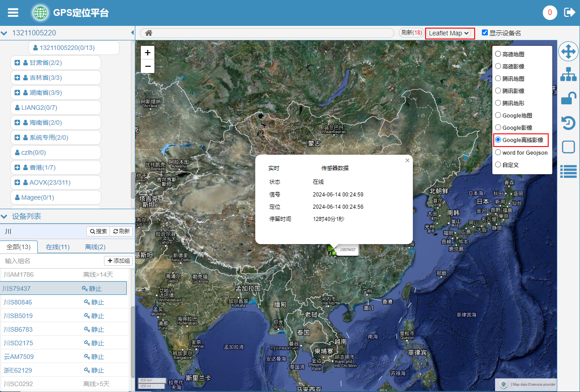
Task: Open the organization hierarchy tree icon
Action: 568,74
